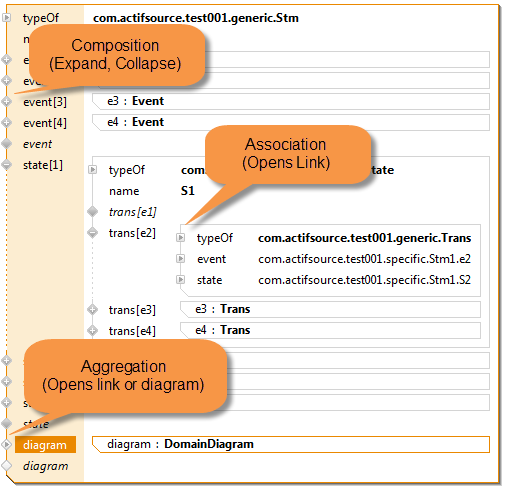Expand the event[3] composition diamond
This screenshot has height=492, width=508.
[x=6, y=101]
